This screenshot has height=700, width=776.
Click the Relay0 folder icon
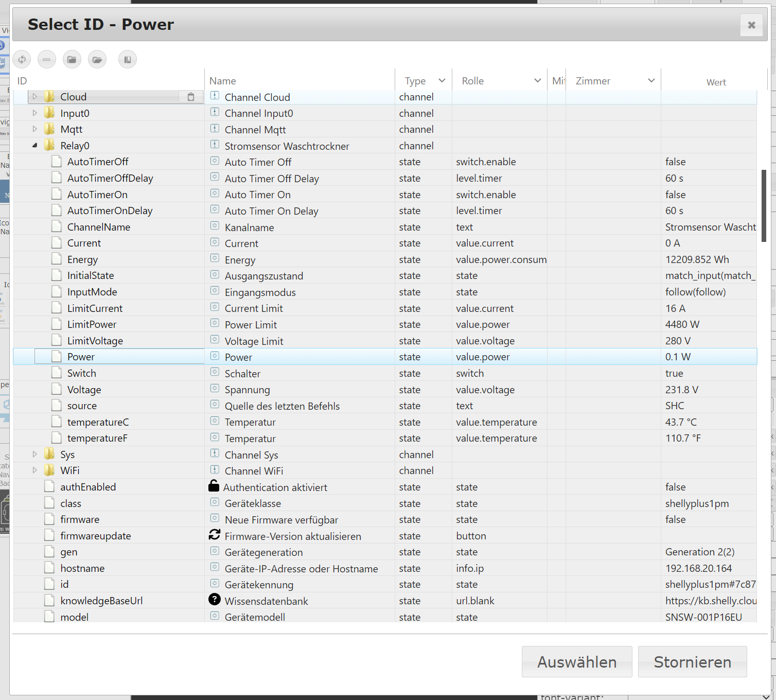49,146
